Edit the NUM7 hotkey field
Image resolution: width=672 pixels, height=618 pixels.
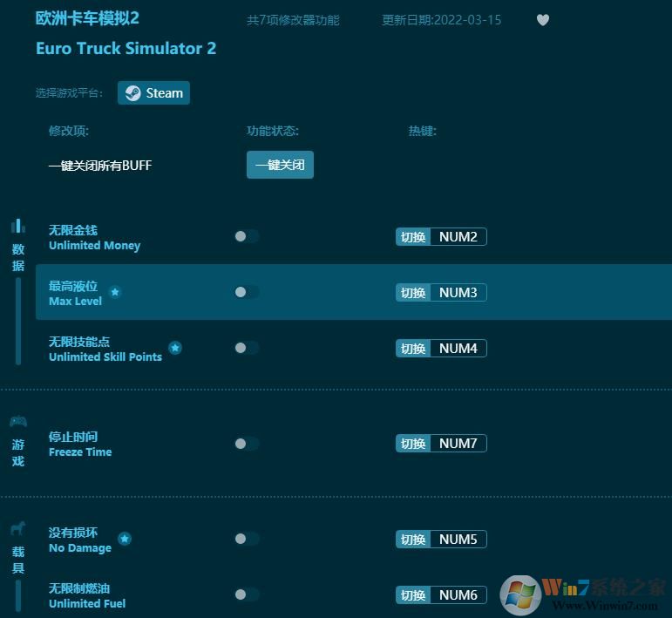[458, 443]
